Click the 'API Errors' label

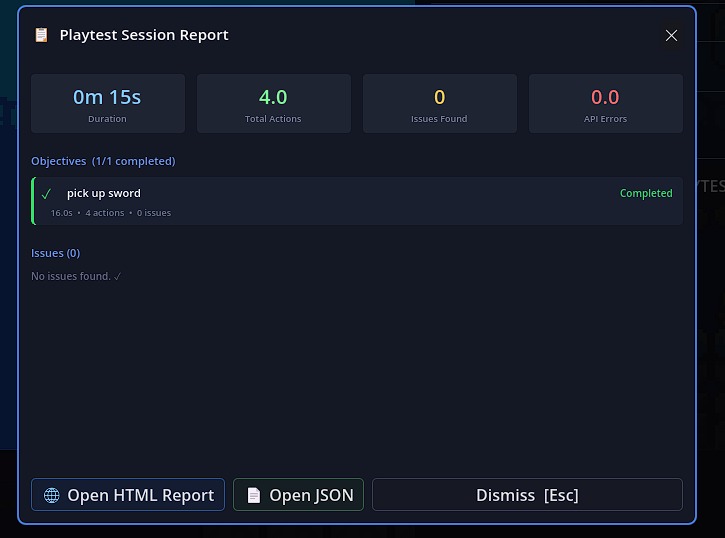pos(605,119)
